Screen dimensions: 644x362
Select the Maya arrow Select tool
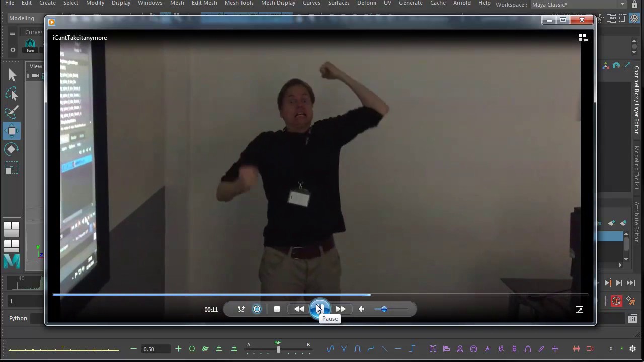coord(12,75)
